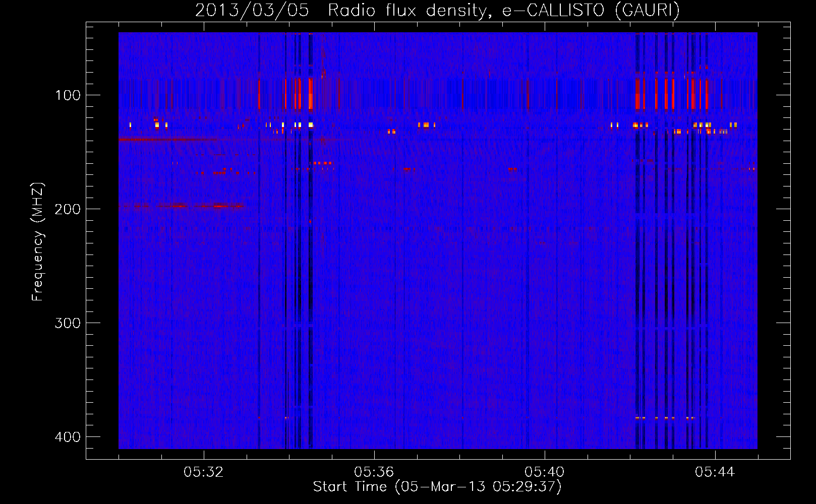Click the plot title "Radio flux density, e-CALLISTO (GAURI)"

(x=504, y=10)
